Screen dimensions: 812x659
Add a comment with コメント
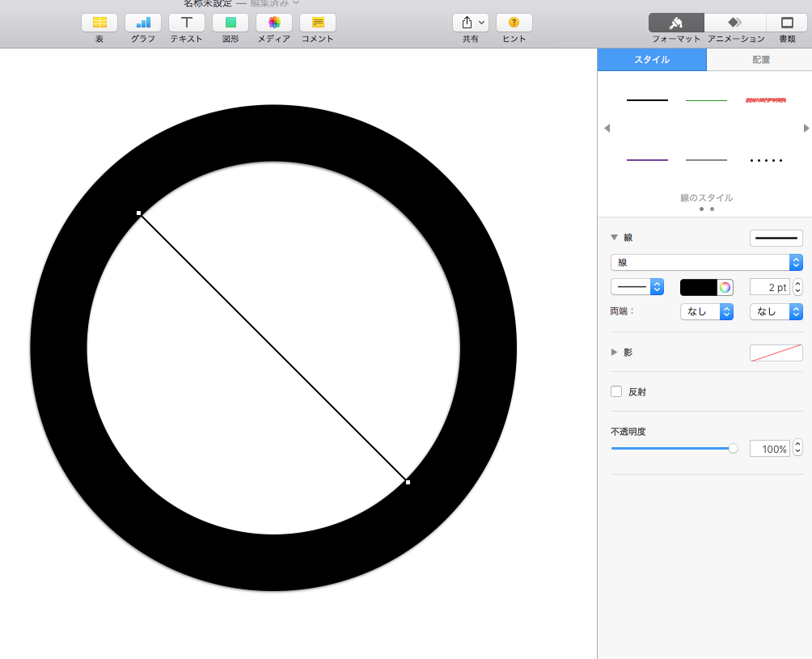point(318,23)
